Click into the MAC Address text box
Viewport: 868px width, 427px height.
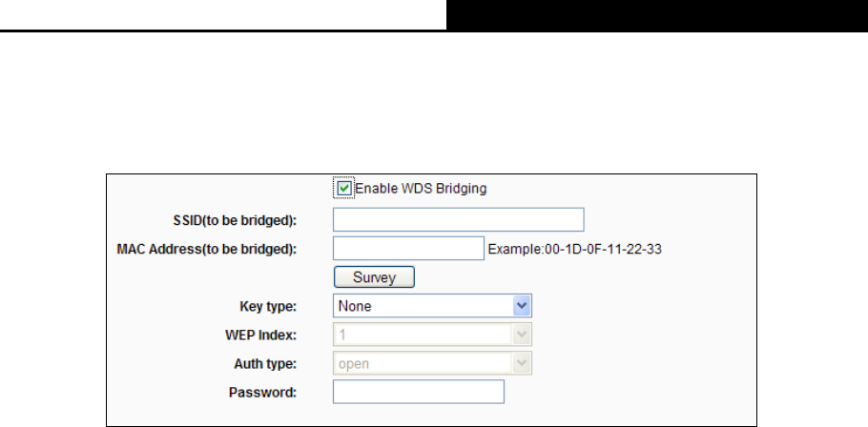409,250
